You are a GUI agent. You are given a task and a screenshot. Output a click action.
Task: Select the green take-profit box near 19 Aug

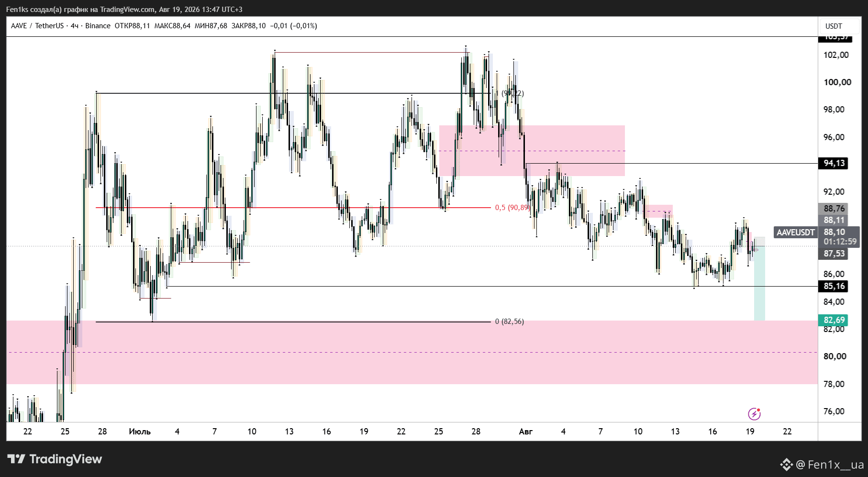pyautogui.click(x=759, y=283)
